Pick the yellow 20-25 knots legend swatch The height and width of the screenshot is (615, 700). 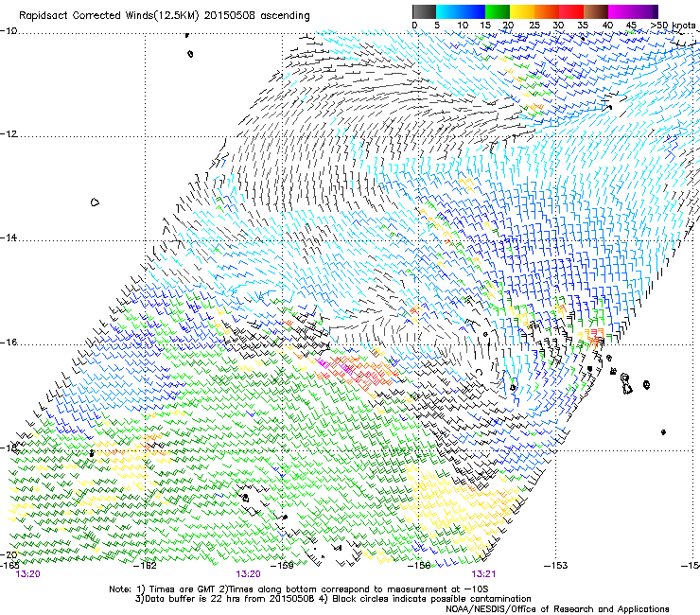[522, 11]
